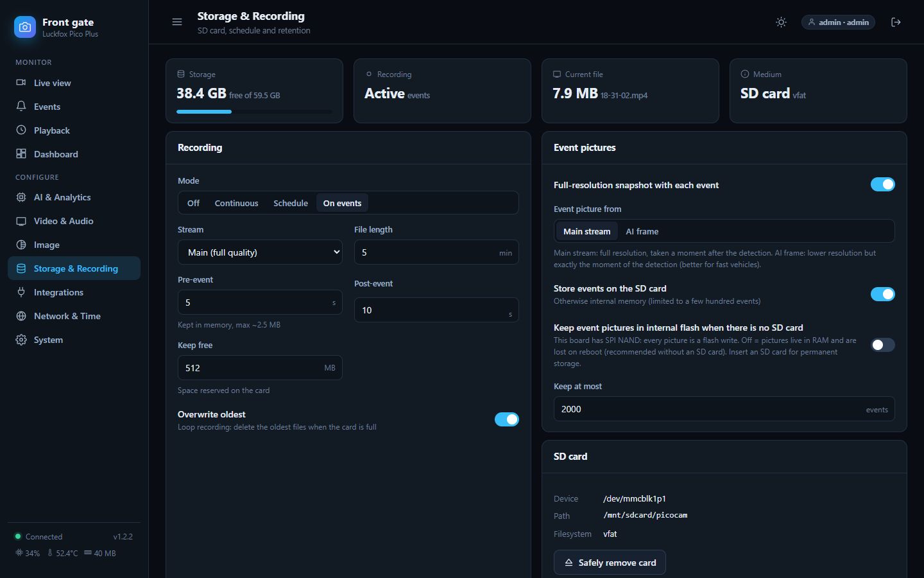Image resolution: width=924 pixels, height=578 pixels.
Task: Click the device path /dev/mmcblk1p1
Action: tap(635, 498)
